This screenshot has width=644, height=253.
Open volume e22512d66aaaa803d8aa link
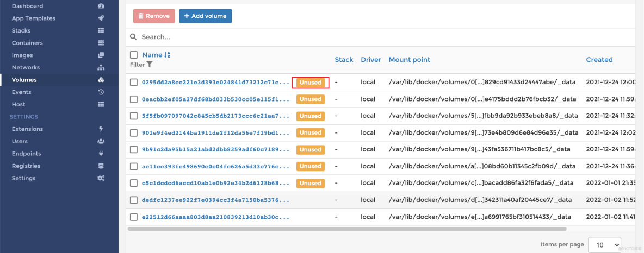[x=215, y=217]
